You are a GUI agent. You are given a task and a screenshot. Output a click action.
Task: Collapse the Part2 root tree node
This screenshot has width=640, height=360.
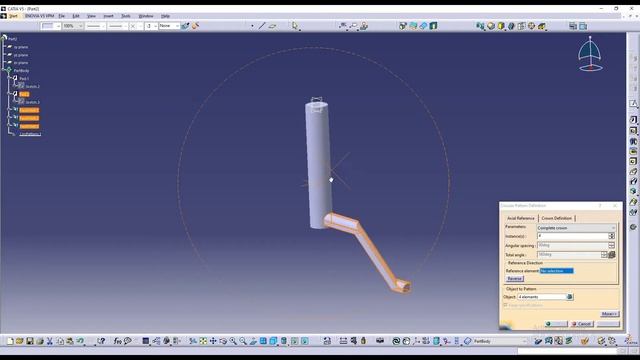(4, 38)
